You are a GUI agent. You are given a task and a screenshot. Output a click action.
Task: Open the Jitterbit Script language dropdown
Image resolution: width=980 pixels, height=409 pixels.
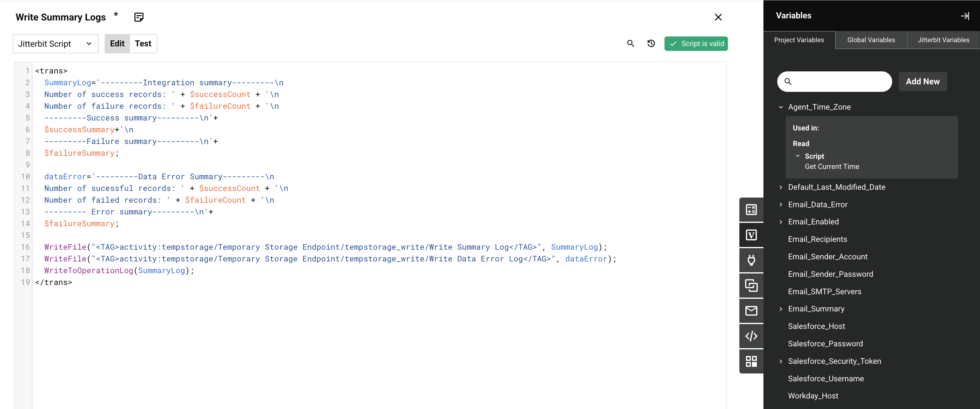point(56,44)
